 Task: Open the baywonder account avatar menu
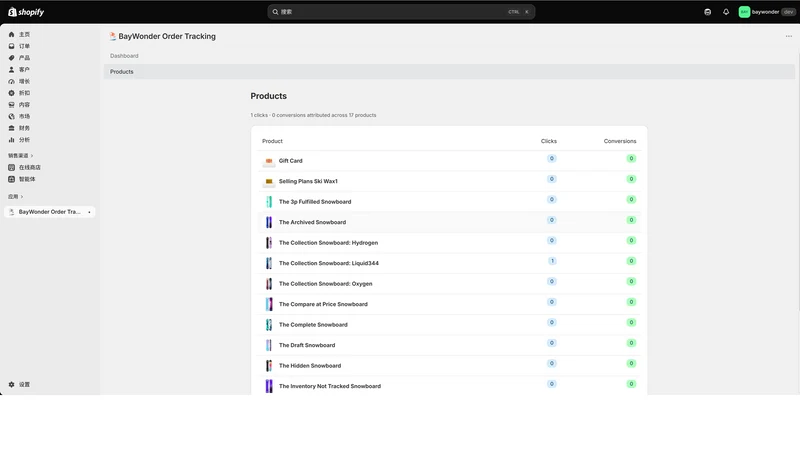(x=744, y=12)
